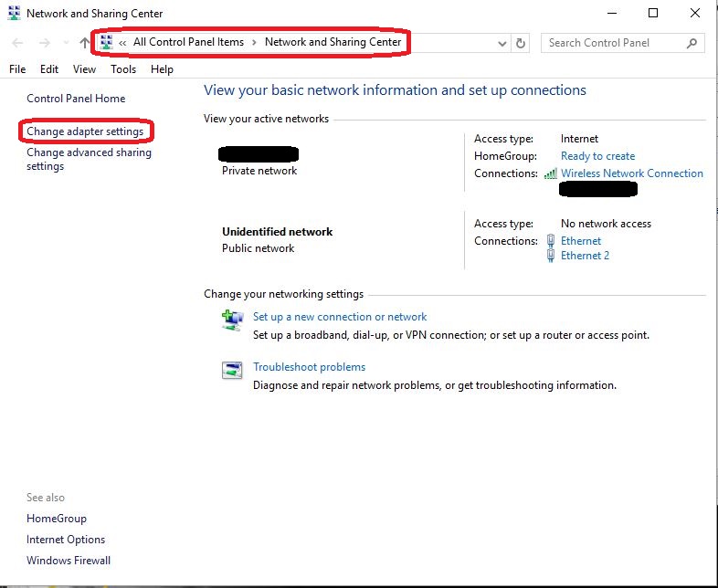
Task: Open Internet Options
Action: click(66, 540)
